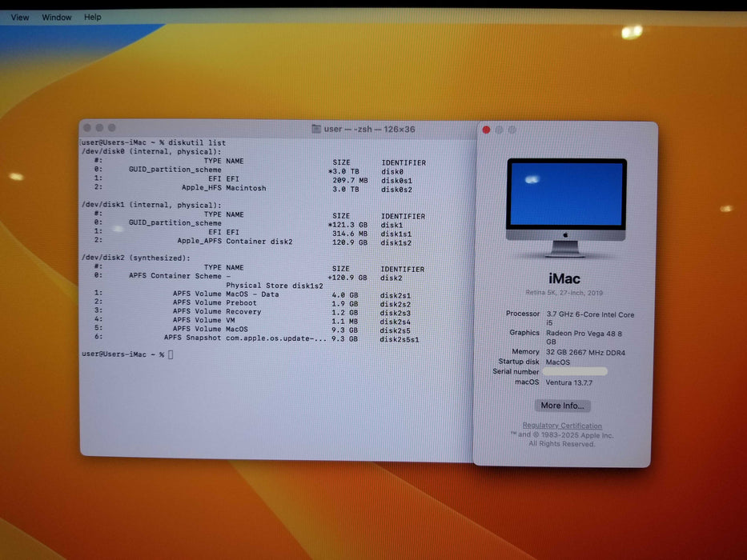The width and height of the screenshot is (747, 560).
Task: Click the 'iMac' heading in About window
Action: [x=564, y=278]
